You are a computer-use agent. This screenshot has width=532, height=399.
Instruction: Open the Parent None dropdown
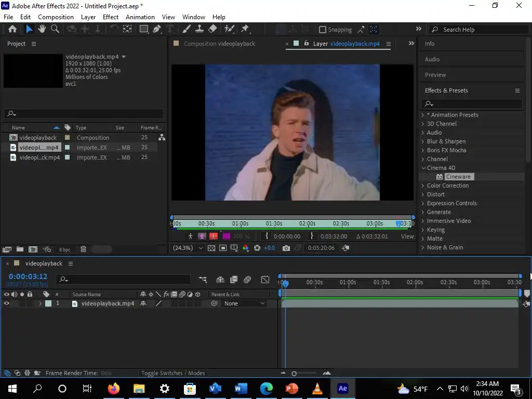click(x=244, y=303)
